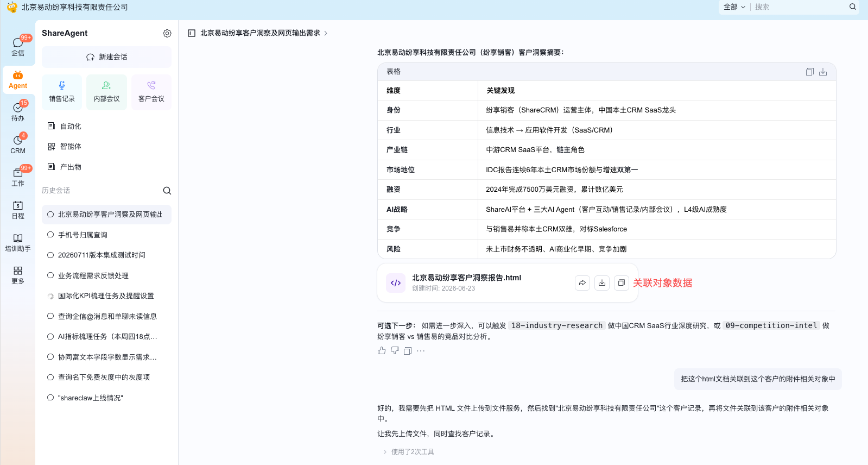Screen dimensions: 868x465
Task: Click the 18-industry-research code tag
Action: click(x=557, y=326)
